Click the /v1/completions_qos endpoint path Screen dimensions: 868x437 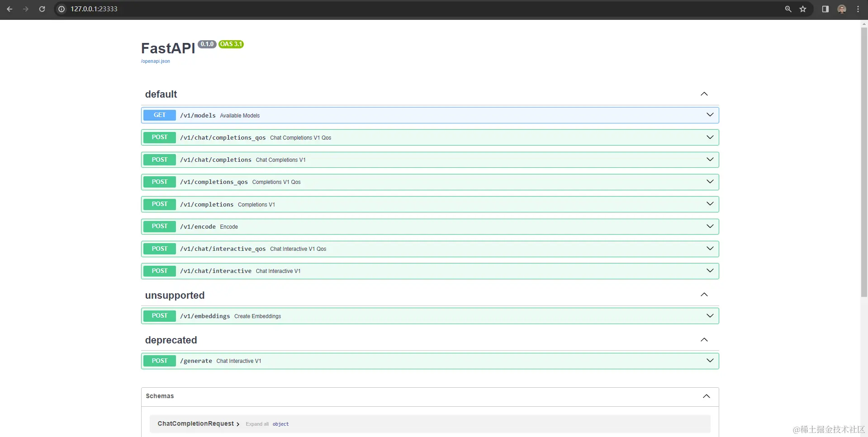(x=214, y=182)
